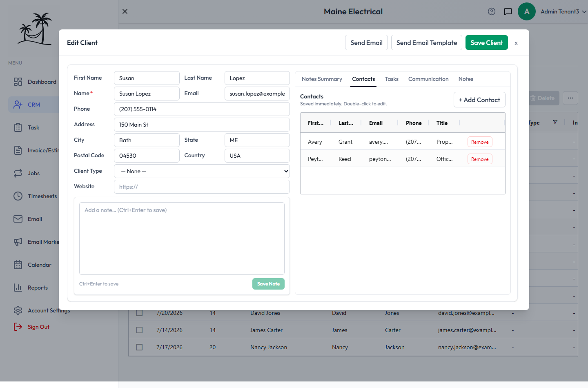The width and height of the screenshot is (588, 388).
Task: Open the Reports bar chart icon
Action: coord(18,288)
